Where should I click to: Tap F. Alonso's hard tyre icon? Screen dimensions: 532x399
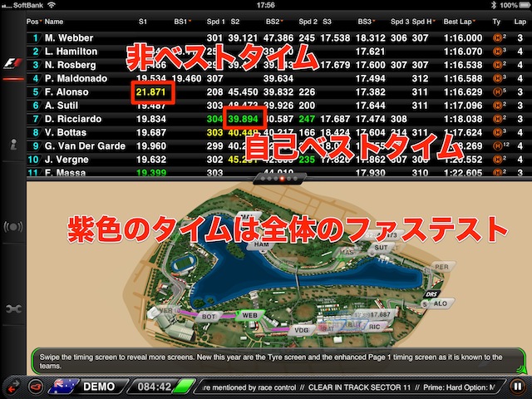coord(497,92)
